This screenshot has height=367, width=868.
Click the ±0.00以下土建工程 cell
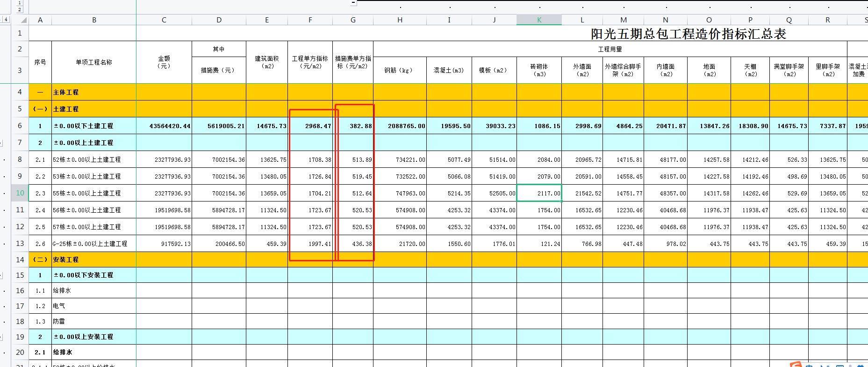point(94,126)
